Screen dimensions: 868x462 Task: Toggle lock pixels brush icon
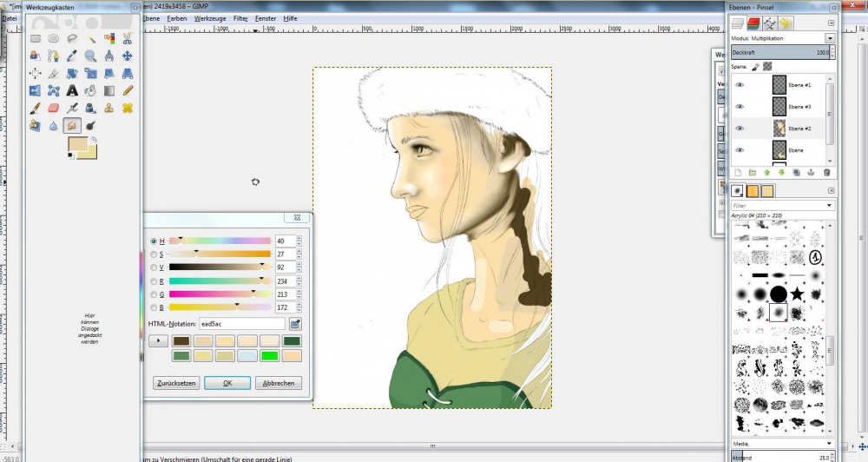[755, 67]
